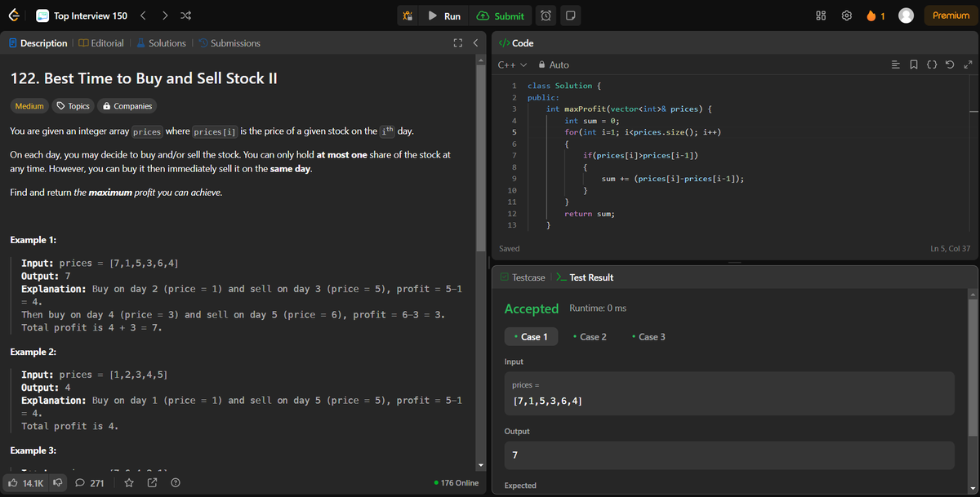Screen dimensions: 980x497
Task: Click the 176 Online indicator
Action: (457, 483)
